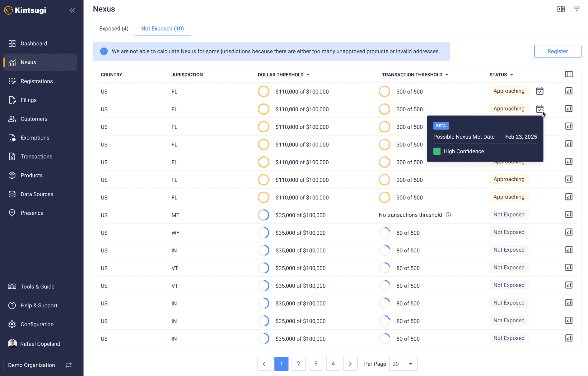Click the orange dollar ring in the first FL row
The image size is (588, 376).
pos(264,92)
